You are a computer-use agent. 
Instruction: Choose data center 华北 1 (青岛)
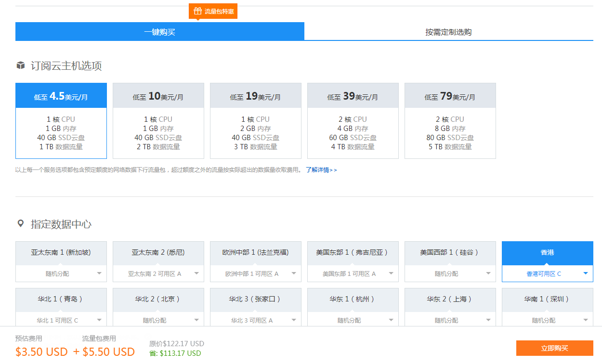61,299
